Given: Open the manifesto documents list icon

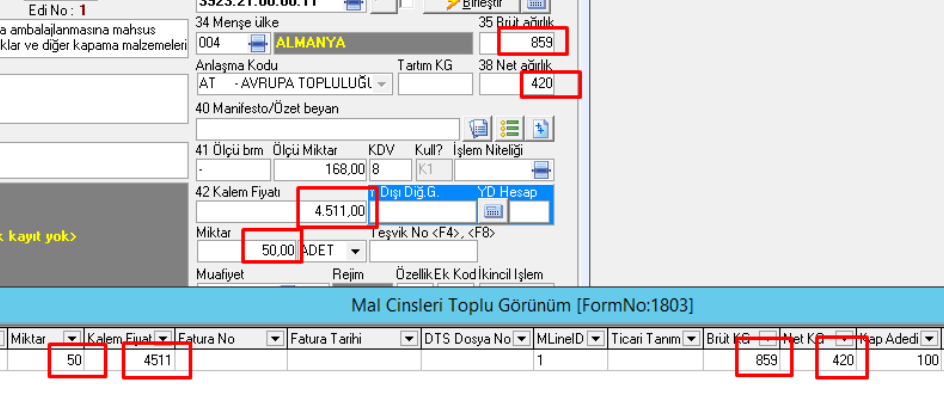Looking at the screenshot, I should point(478,129).
